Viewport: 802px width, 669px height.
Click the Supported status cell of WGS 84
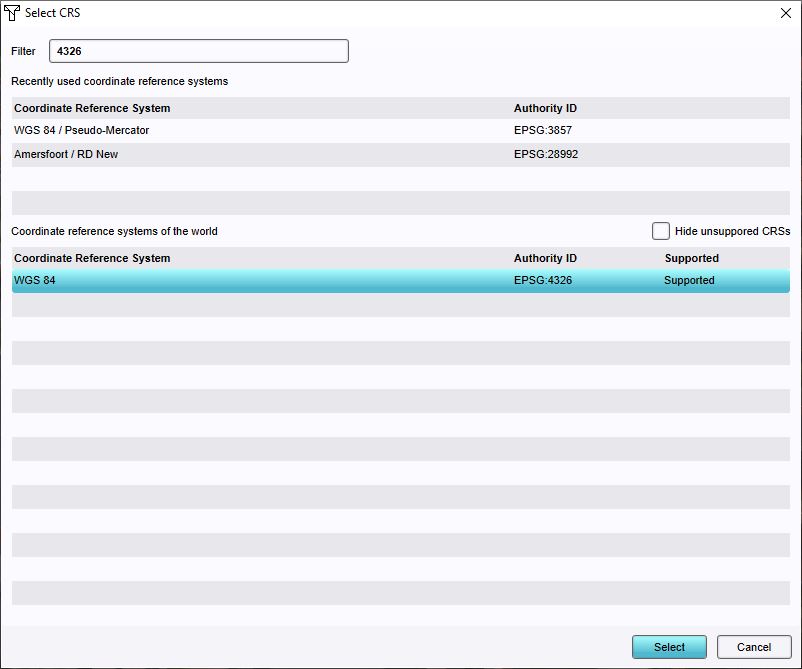click(689, 281)
